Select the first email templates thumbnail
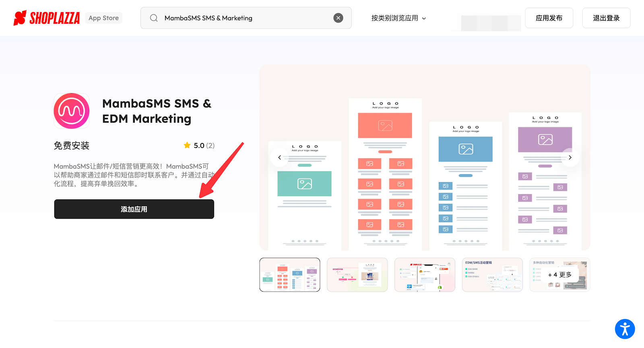Image resolution: width=644 pixels, height=348 pixels. coord(290,275)
